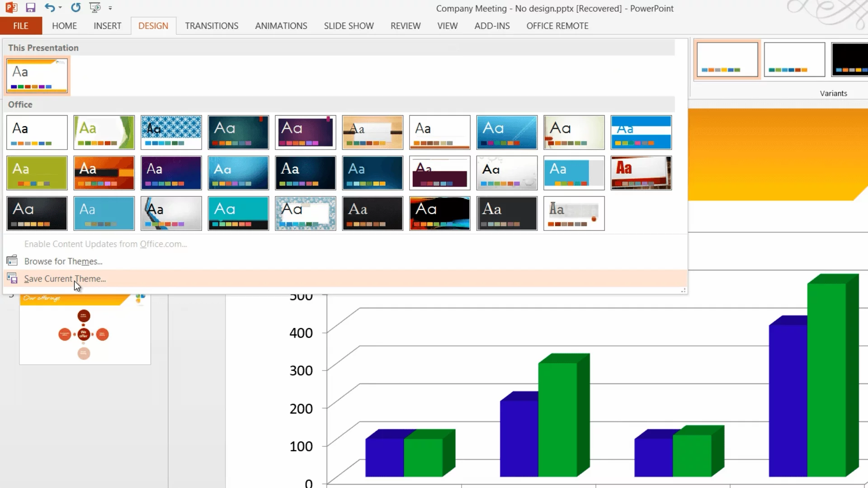
Task: Switch to the TRANSITIONS ribbon tab
Action: (212, 26)
